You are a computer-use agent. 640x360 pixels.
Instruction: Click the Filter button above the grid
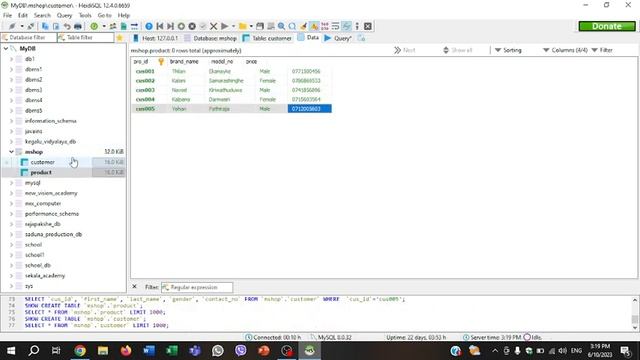pyautogui.click(x=602, y=50)
